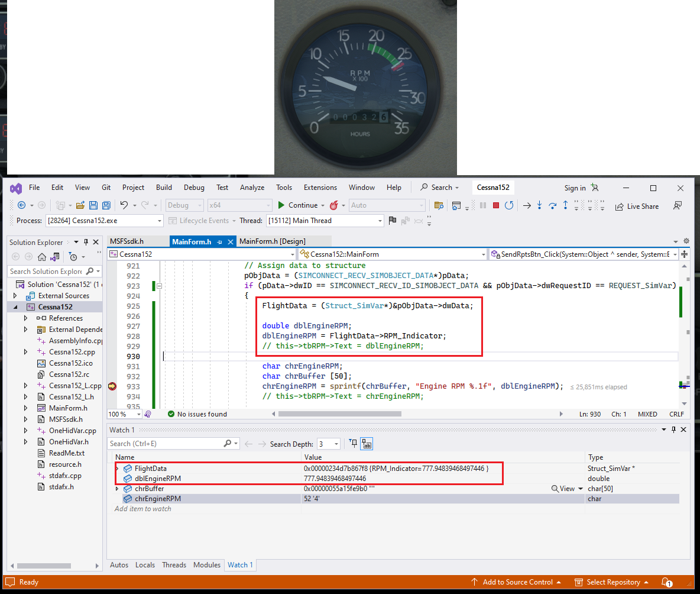Screen dimensions: 700x594
Task: Open the Debug menu
Action: [194, 188]
